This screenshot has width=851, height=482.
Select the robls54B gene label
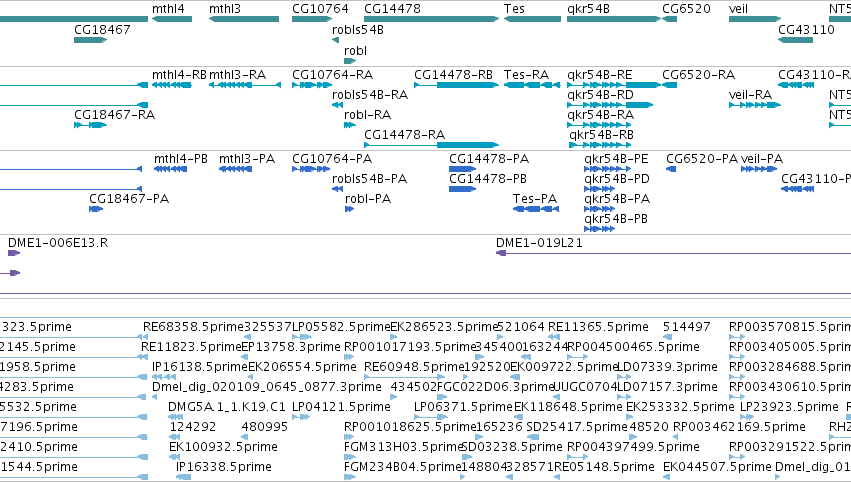(358, 29)
